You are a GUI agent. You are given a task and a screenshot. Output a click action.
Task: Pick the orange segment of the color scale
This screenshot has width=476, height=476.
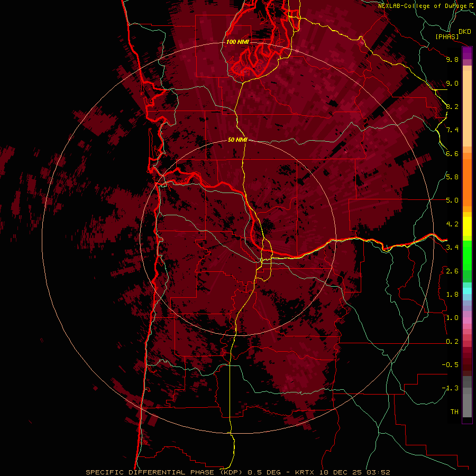pos(467,182)
